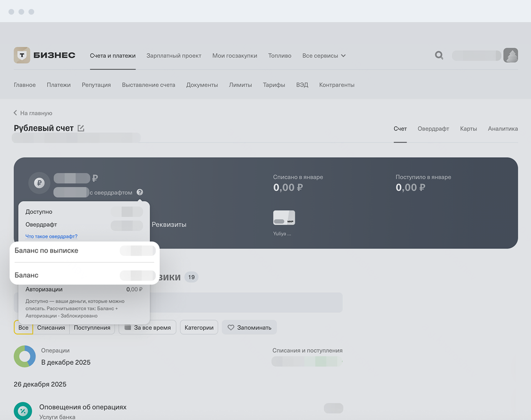The height and width of the screenshot is (420, 531).
Task: Select the Все operations filter
Action: point(23,327)
